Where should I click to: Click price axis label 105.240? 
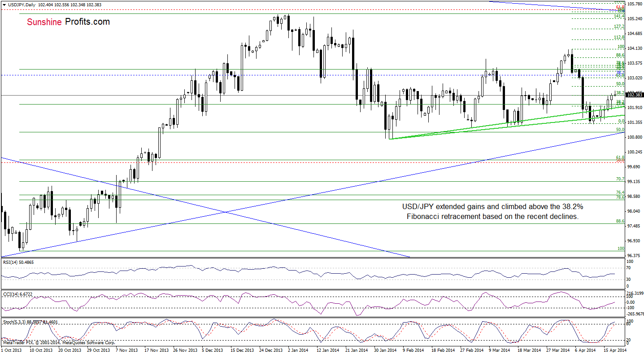[x=635, y=19]
